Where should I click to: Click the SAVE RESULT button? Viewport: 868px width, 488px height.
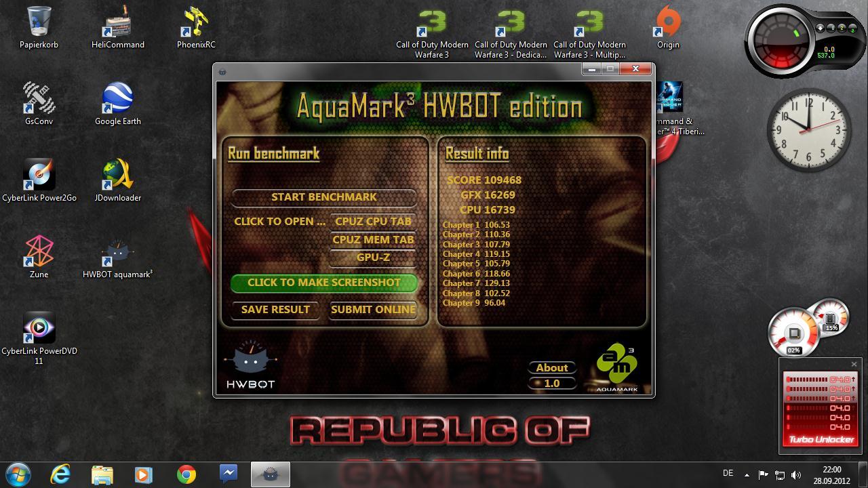click(x=275, y=309)
